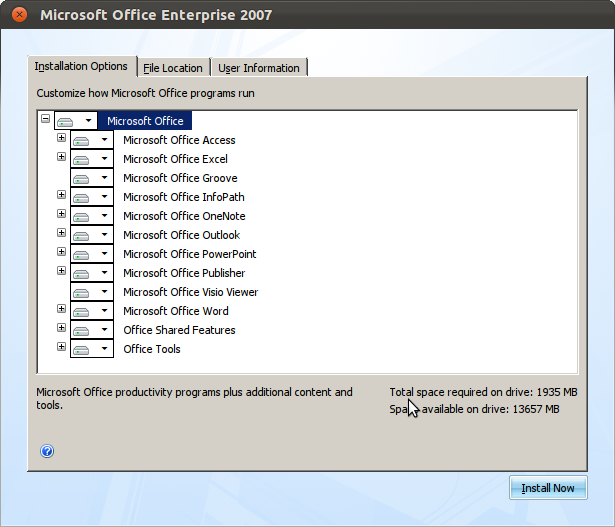Image resolution: width=615 pixels, height=527 pixels.
Task: Click the drive icon for Microsoft Office root
Action: click(x=65, y=122)
